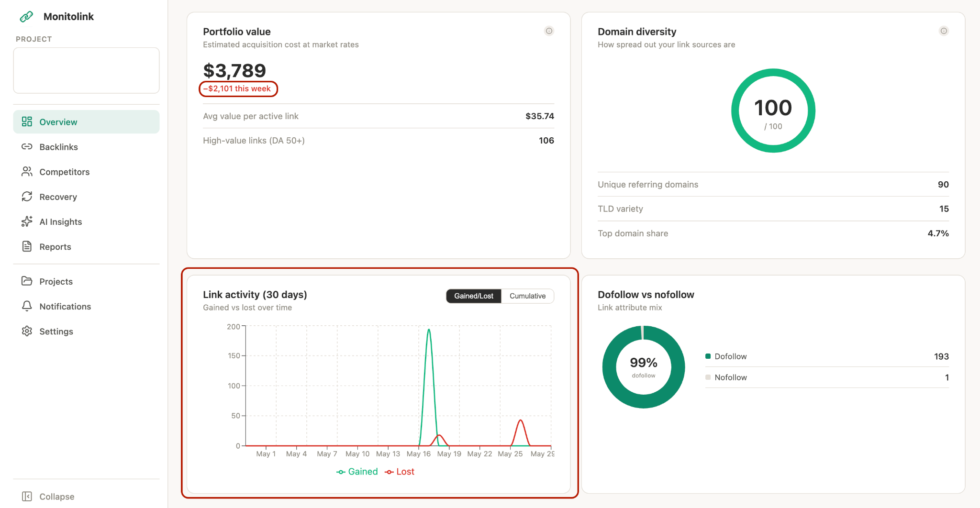
Task: Click the Domain diversity heading
Action: click(637, 32)
